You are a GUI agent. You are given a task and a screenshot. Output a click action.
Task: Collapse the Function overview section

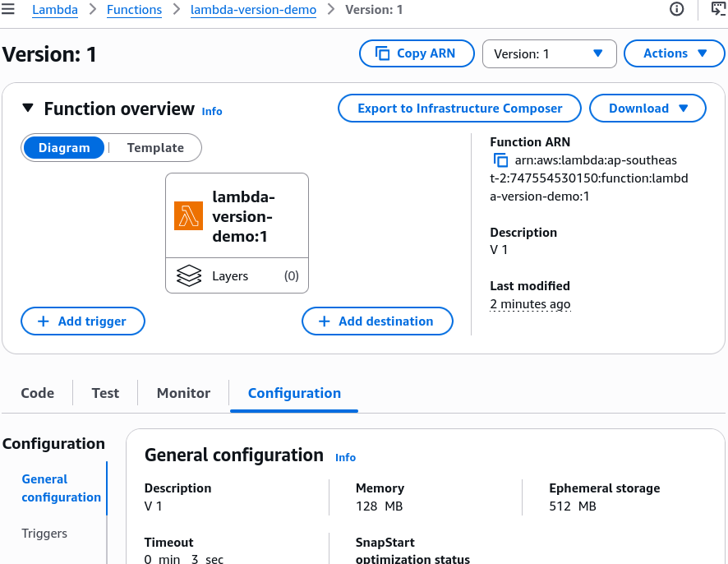[x=28, y=109]
